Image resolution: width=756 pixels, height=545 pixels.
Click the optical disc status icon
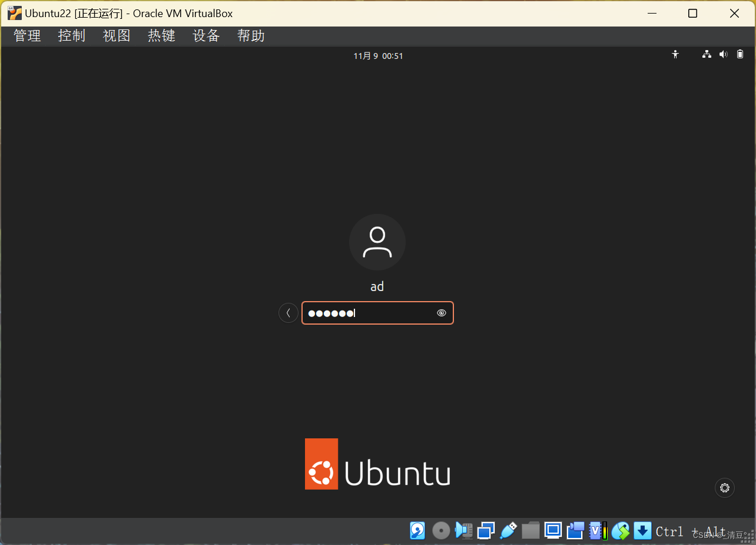tap(441, 531)
